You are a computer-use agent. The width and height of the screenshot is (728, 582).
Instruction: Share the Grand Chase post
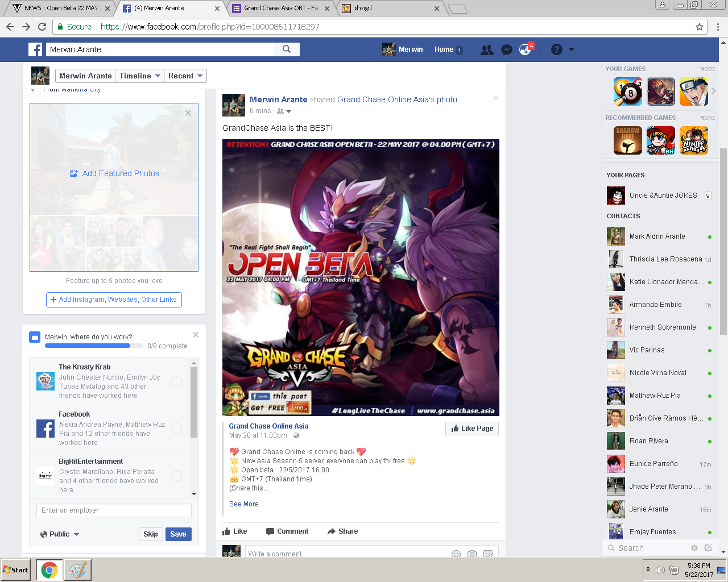(342, 531)
